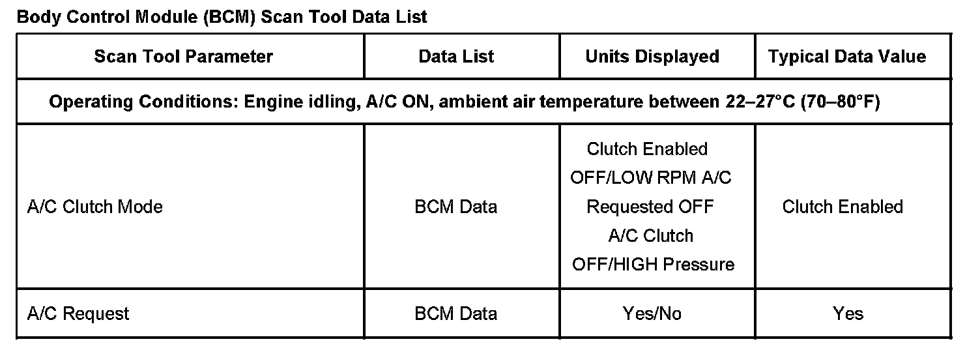The width and height of the screenshot is (980, 348).
Task: Click Clutch Enabled in the Units Displayed column
Action: click(x=647, y=149)
